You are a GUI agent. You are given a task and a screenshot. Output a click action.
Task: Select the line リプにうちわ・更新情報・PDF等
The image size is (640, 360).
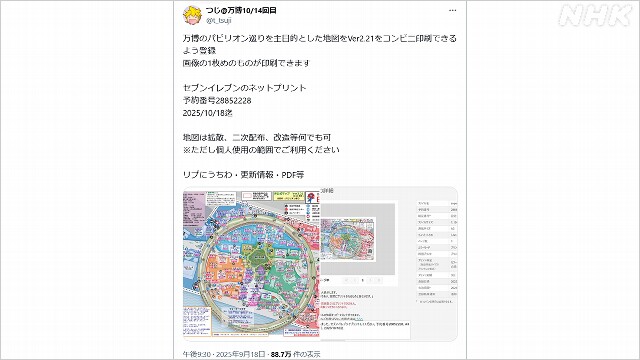[x=243, y=175]
